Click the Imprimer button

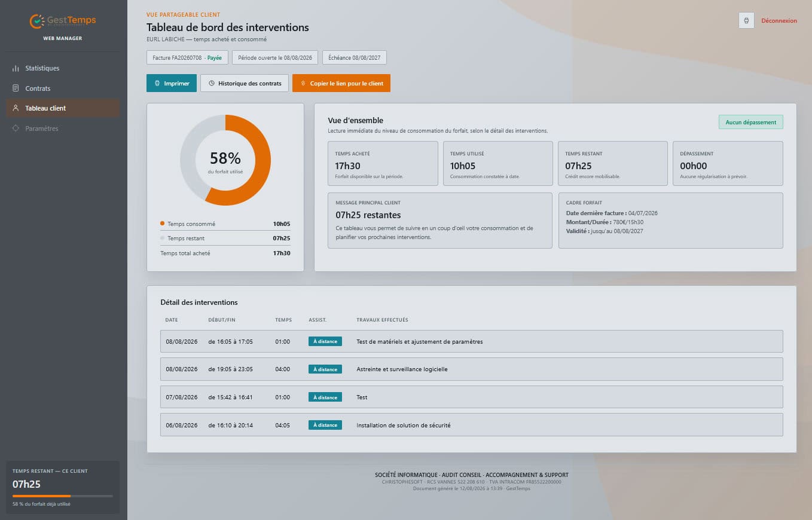coord(172,83)
